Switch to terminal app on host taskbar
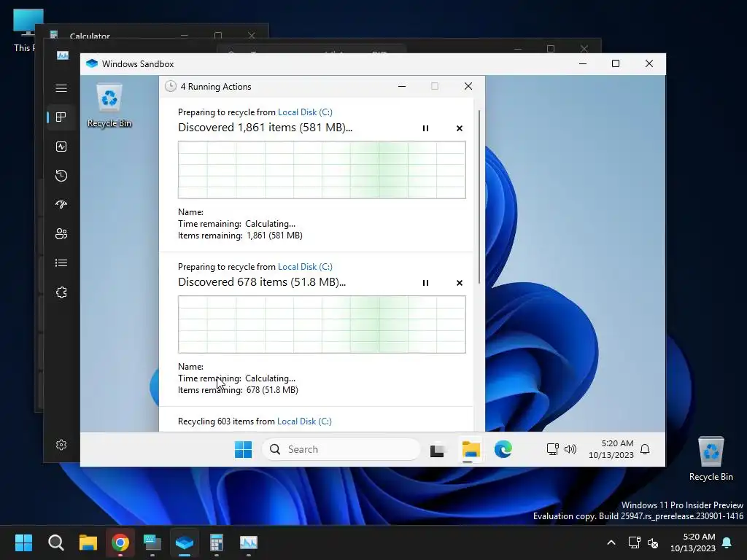 click(152, 542)
